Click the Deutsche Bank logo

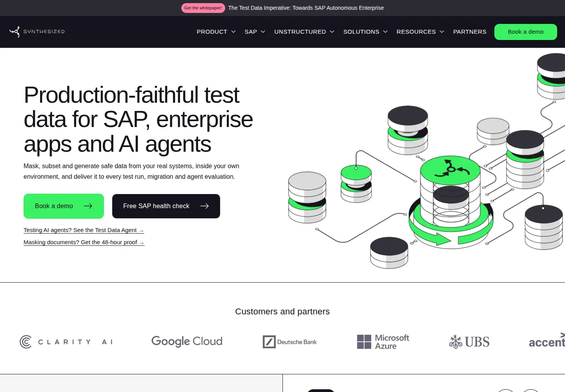(290, 342)
